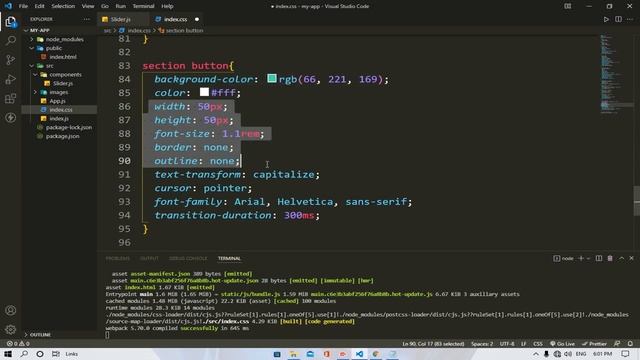Switch to the Slider.js editor tab
Viewport: 640px width, 360px height.
pos(121,19)
